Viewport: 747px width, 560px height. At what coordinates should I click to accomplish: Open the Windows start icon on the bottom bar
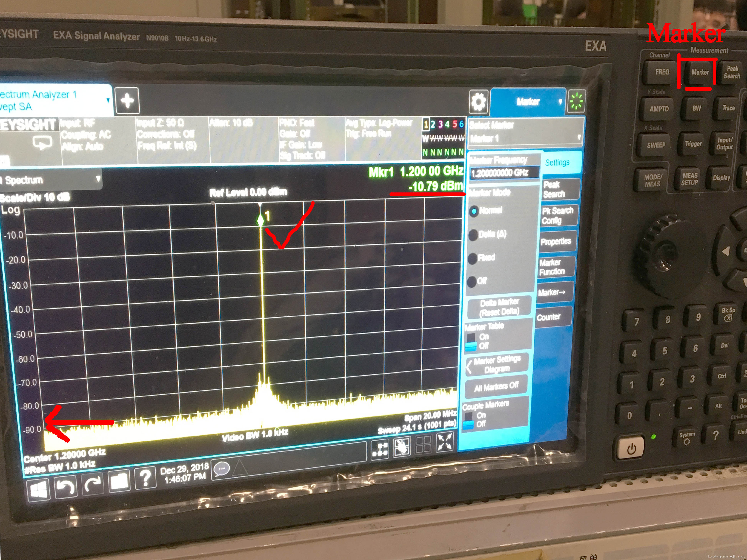click(39, 489)
